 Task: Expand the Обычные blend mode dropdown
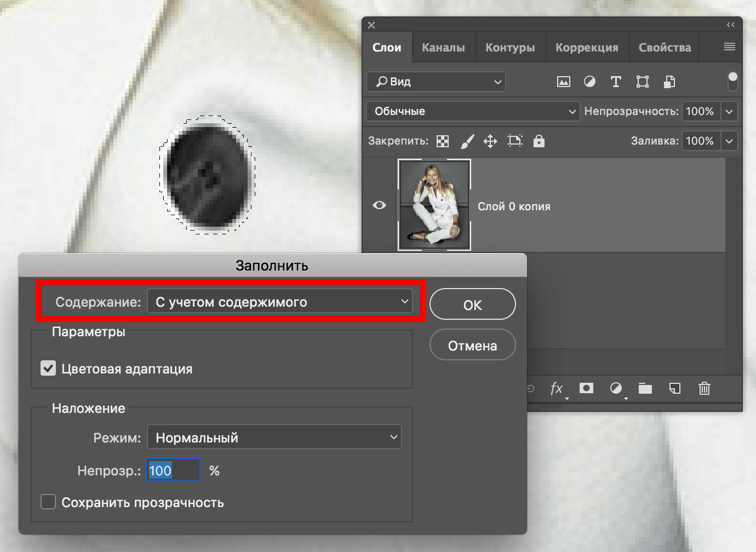472,112
